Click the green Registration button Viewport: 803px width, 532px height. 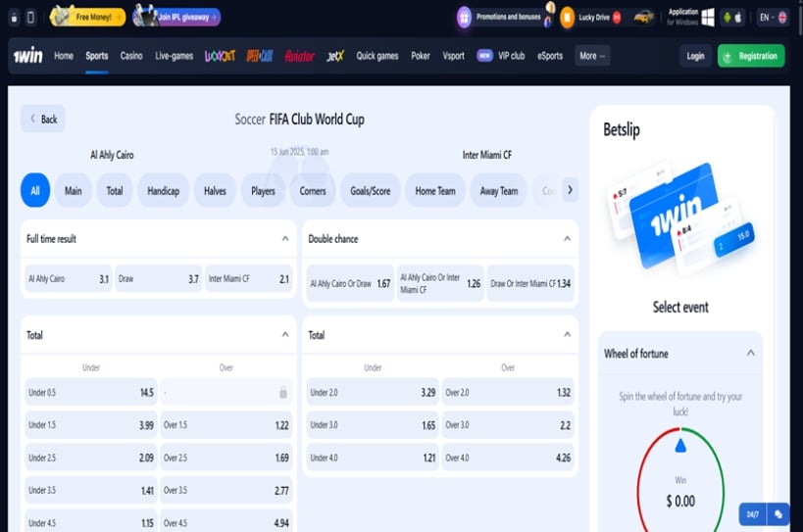(x=751, y=56)
